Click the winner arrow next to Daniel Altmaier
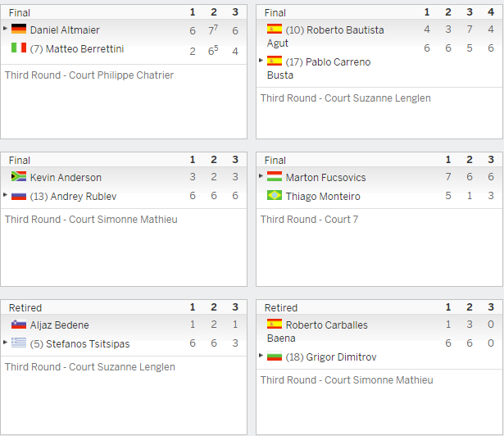This screenshot has height=436, width=504. click(x=5, y=29)
